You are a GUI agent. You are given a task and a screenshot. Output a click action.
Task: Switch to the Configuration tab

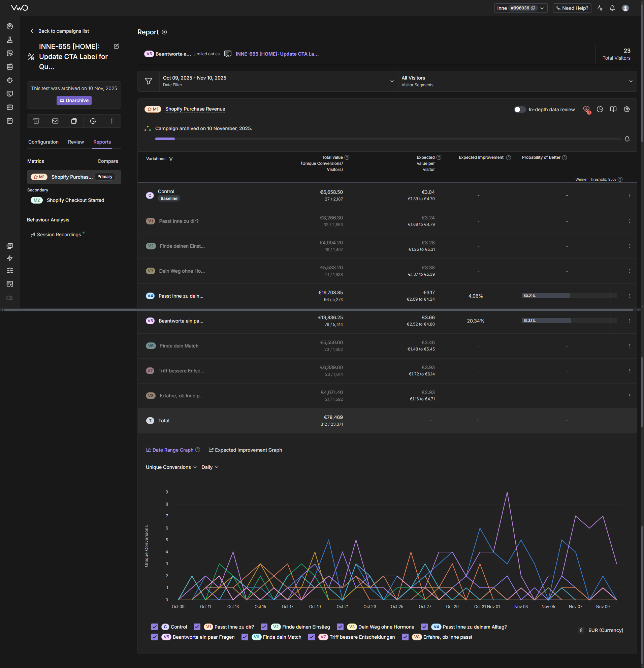[43, 142]
